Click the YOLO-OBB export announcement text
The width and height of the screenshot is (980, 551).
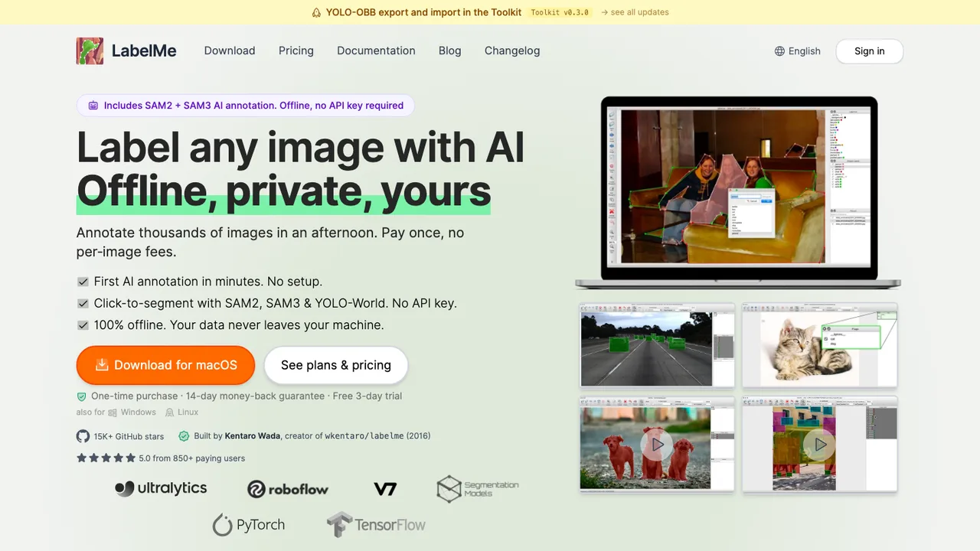click(x=423, y=12)
